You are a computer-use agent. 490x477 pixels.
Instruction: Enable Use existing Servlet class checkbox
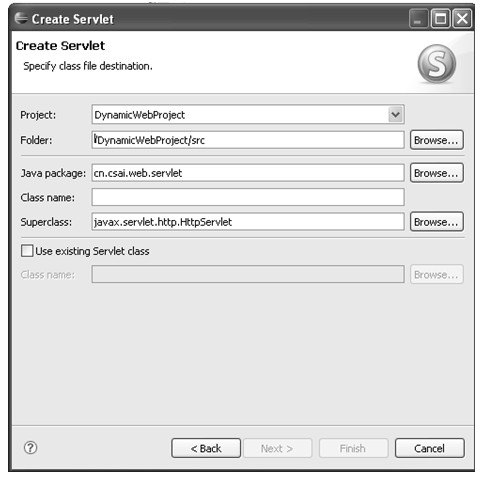27,251
